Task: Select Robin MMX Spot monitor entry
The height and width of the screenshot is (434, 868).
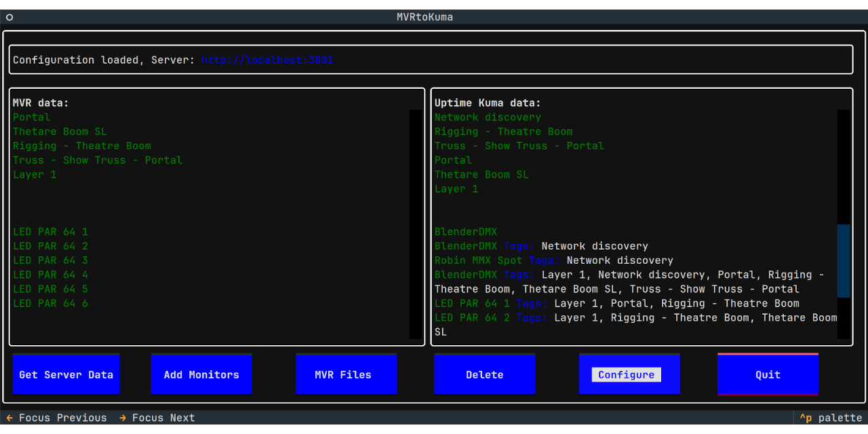Action: [x=478, y=260]
